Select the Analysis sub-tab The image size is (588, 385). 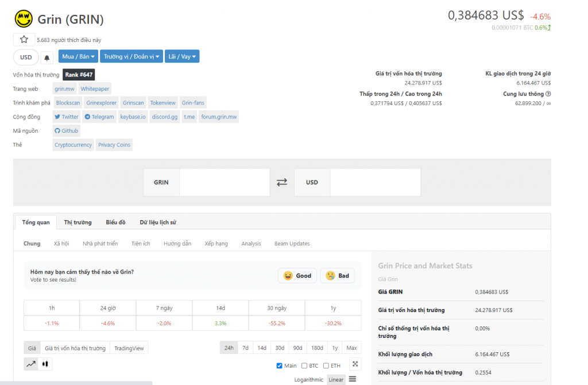point(252,244)
